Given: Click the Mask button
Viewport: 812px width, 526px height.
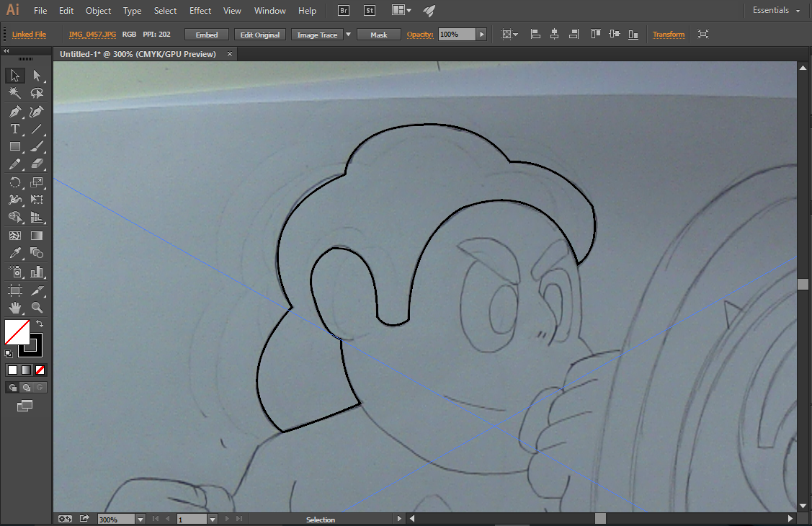Looking at the screenshot, I should pos(379,35).
